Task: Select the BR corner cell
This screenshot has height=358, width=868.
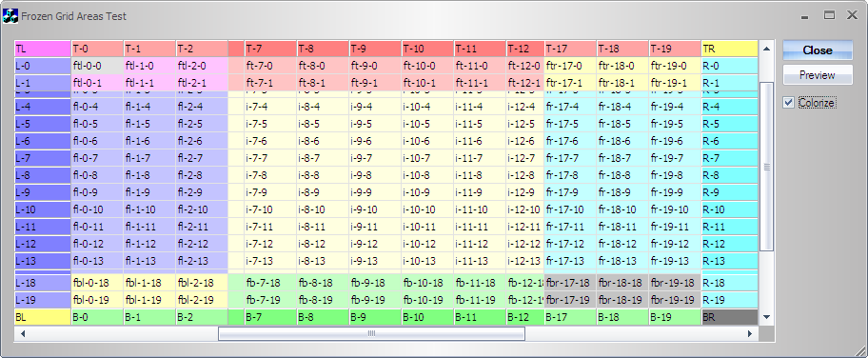Action: point(729,318)
